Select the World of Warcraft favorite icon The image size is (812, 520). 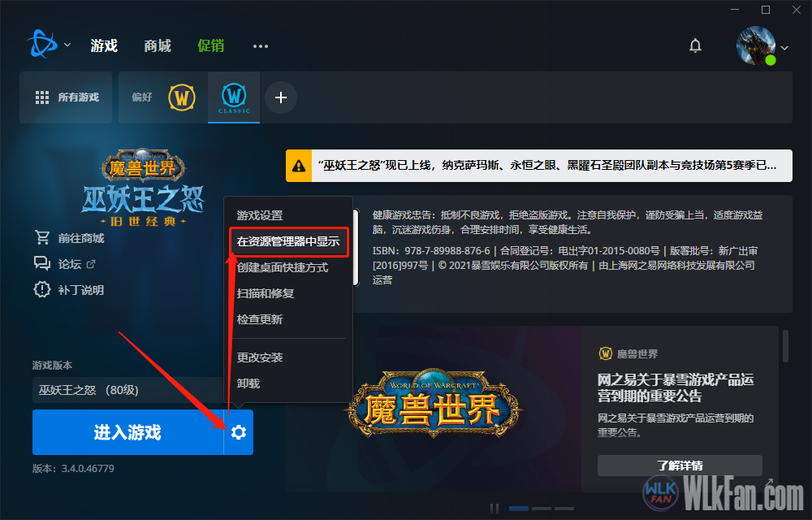[x=182, y=97]
